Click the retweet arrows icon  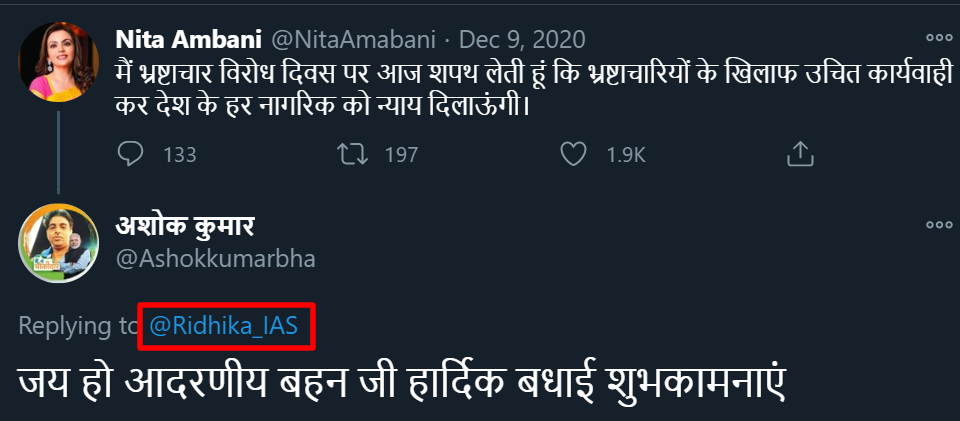(x=351, y=154)
